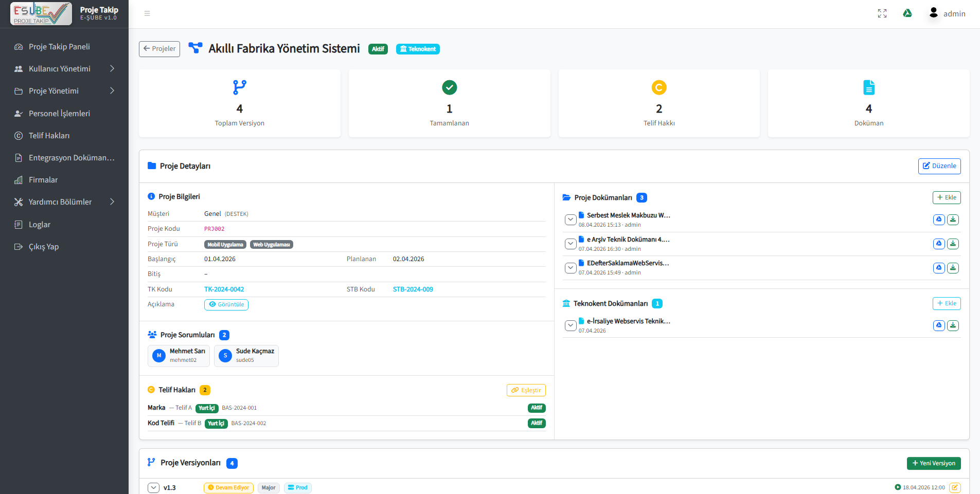Click the Proje Versiyonları branch icon
The height and width of the screenshot is (494, 980).
[151, 462]
